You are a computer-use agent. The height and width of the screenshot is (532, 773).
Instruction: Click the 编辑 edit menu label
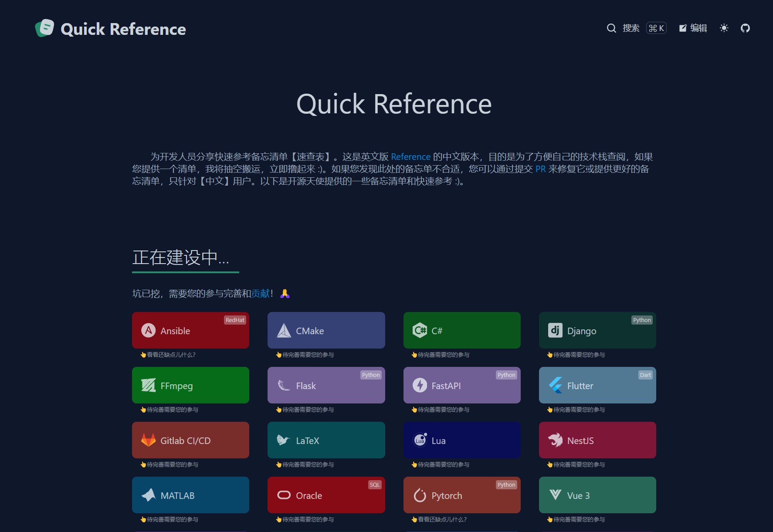pos(698,28)
